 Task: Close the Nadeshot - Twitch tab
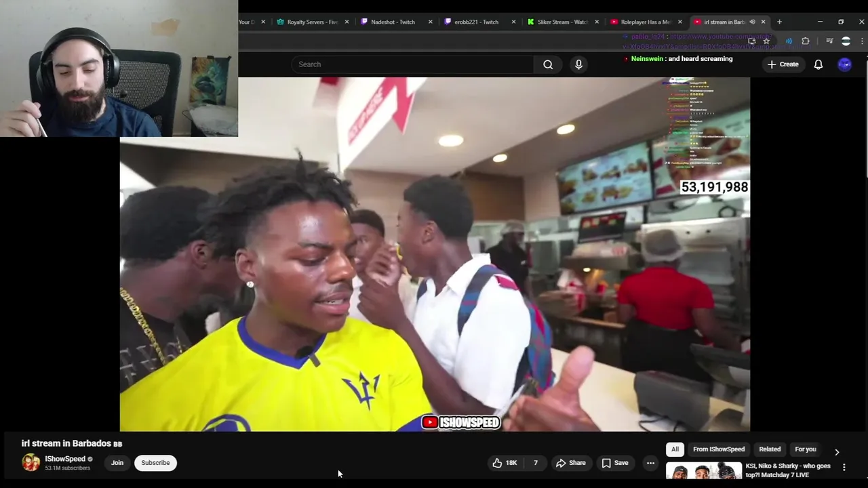click(430, 22)
